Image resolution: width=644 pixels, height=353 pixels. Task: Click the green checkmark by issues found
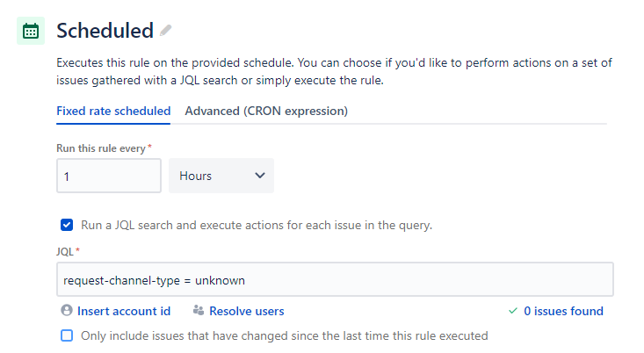(513, 311)
